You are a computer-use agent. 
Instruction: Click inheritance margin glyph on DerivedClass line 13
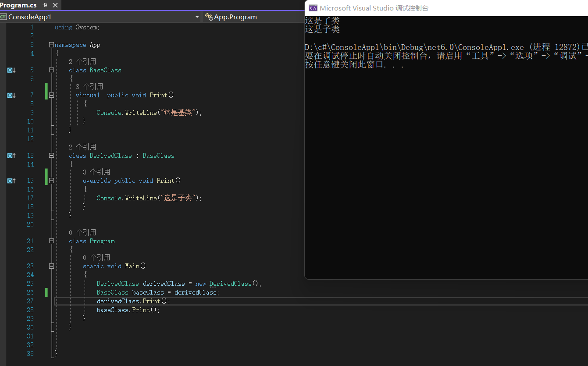[11, 156]
